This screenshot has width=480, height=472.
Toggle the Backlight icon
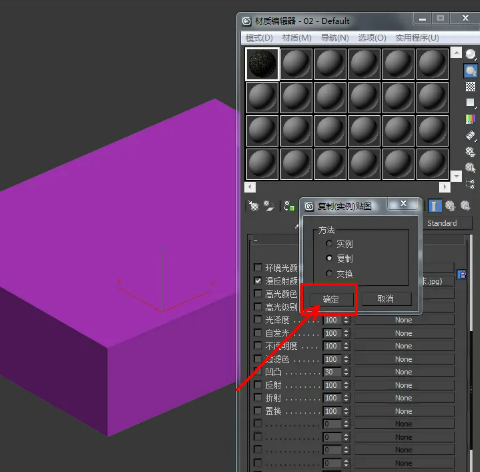click(470, 71)
